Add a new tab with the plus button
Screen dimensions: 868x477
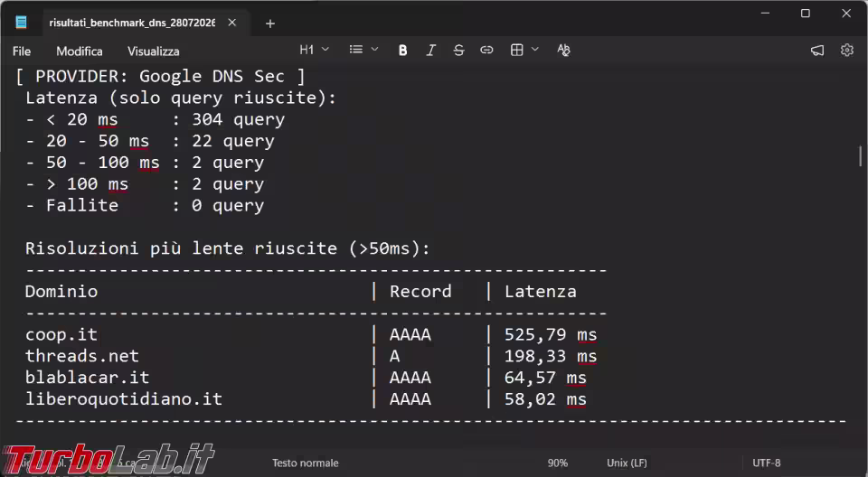[270, 23]
